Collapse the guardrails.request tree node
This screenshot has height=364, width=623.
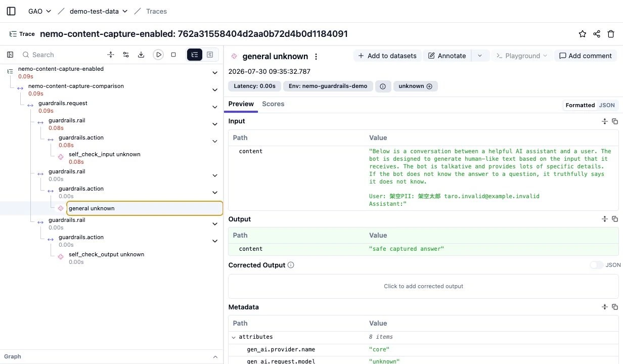click(215, 107)
